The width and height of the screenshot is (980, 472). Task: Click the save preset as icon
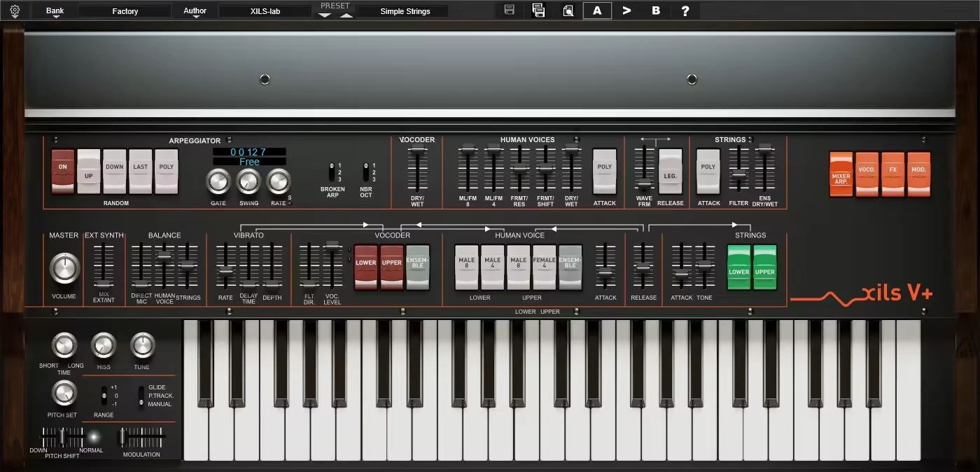[538, 11]
